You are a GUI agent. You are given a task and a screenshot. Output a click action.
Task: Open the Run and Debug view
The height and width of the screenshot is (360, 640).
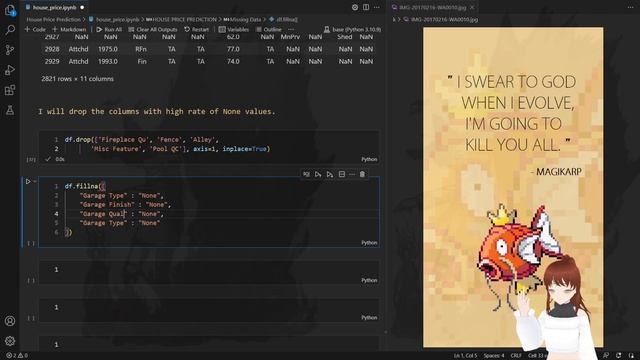pos(10,70)
